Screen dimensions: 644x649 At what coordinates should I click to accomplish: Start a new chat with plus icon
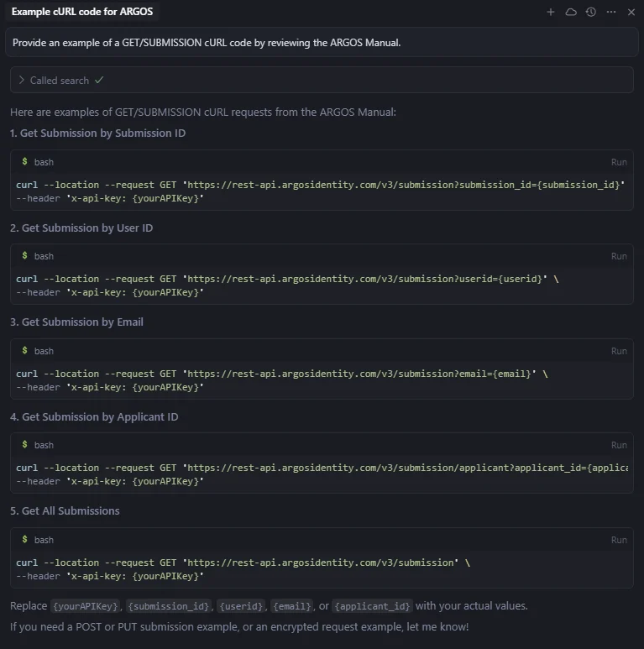(x=551, y=13)
